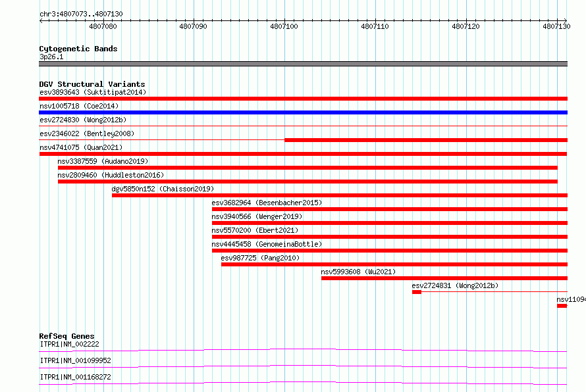Image resolution: width=586 pixels, height=392 pixels.
Task: Select the cut-off nsv1109 variant label
Action: (571, 299)
